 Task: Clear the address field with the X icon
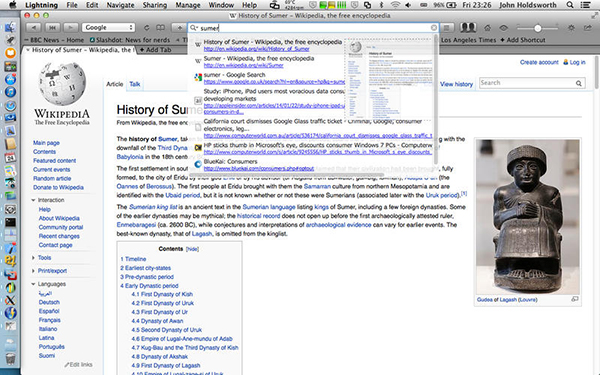tap(434, 28)
